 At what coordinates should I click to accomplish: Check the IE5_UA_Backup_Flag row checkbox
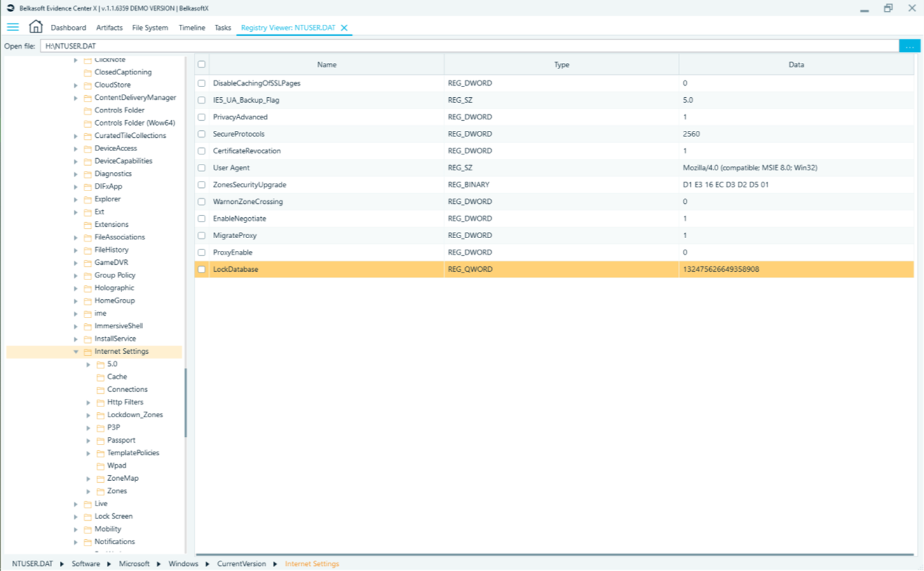tap(201, 100)
